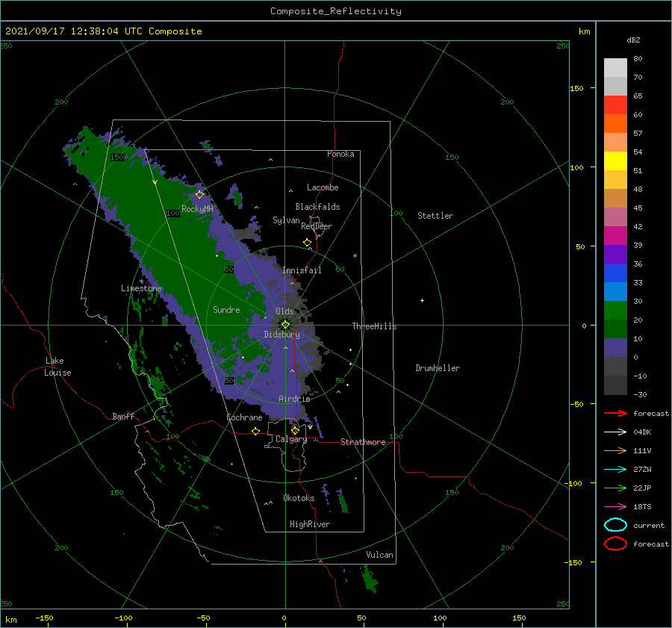Click the Banff label
Image resolution: width=672 pixels, height=628 pixels.
point(123,416)
